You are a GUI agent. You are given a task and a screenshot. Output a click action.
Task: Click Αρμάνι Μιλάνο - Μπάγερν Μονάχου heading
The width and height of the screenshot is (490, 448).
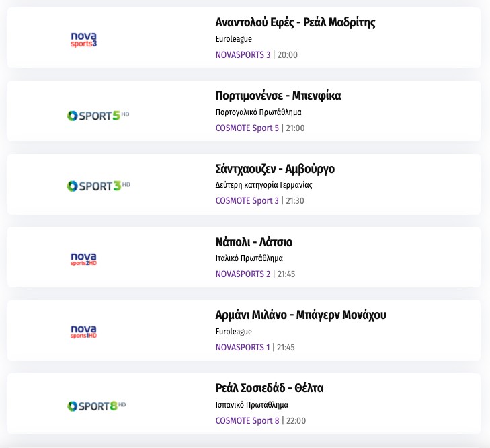[300, 315]
